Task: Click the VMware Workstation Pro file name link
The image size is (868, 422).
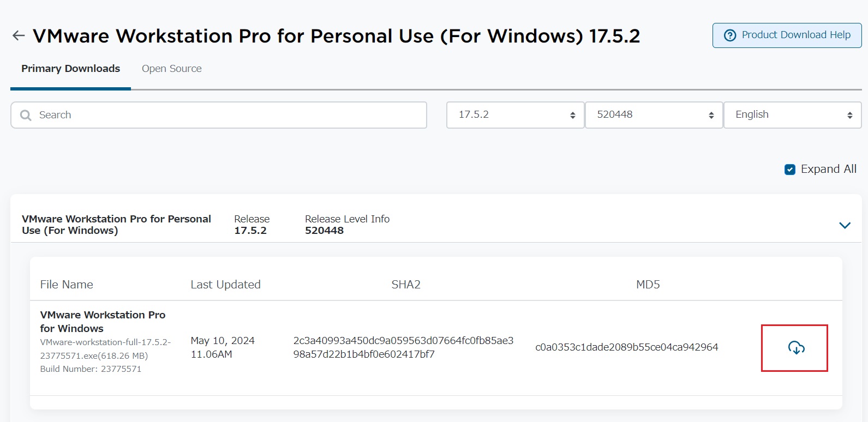Action: [103, 322]
